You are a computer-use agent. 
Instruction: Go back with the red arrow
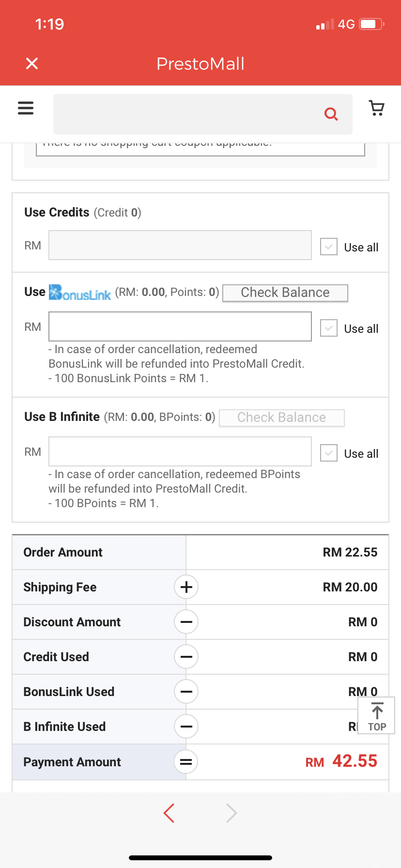tap(169, 813)
